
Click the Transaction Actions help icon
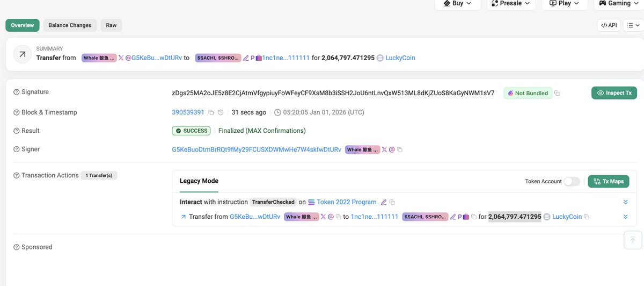[16, 175]
